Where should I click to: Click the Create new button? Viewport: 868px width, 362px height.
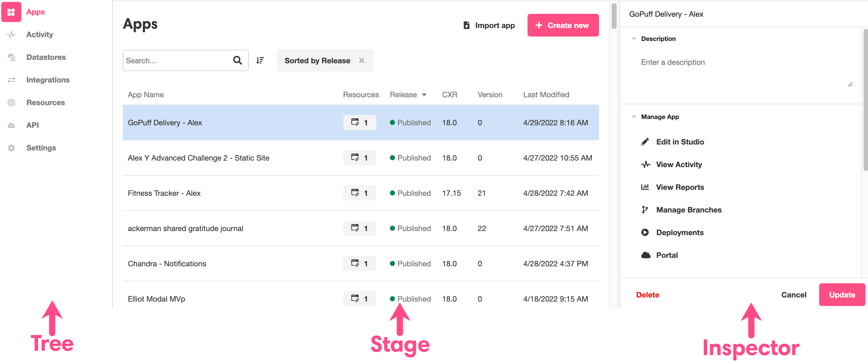[x=563, y=25]
